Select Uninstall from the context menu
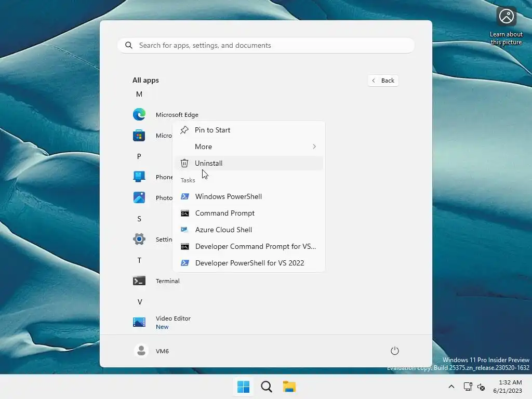 pyautogui.click(x=249, y=163)
